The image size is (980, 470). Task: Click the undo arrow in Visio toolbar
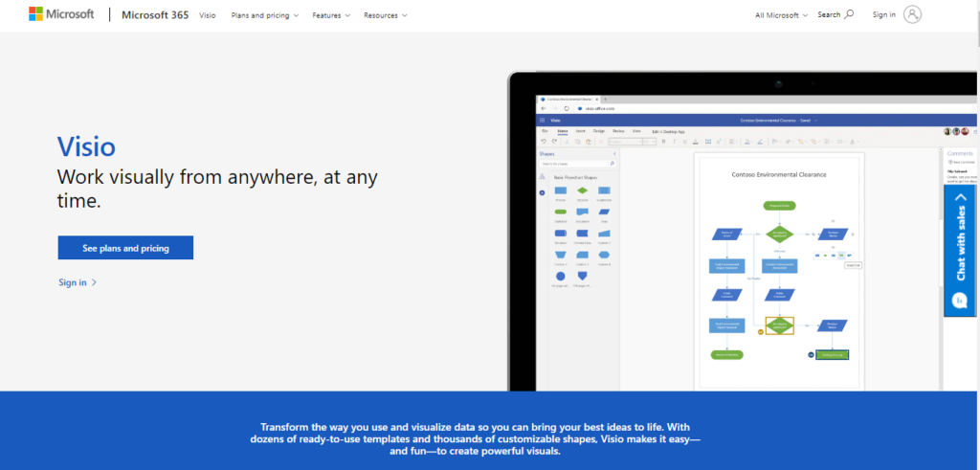pos(543,141)
